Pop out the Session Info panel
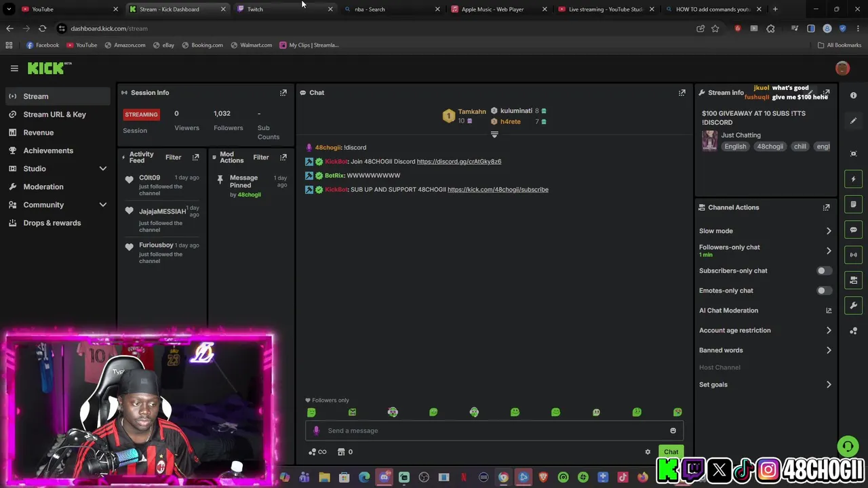The width and height of the screenshot is (868, 488). 283,92
